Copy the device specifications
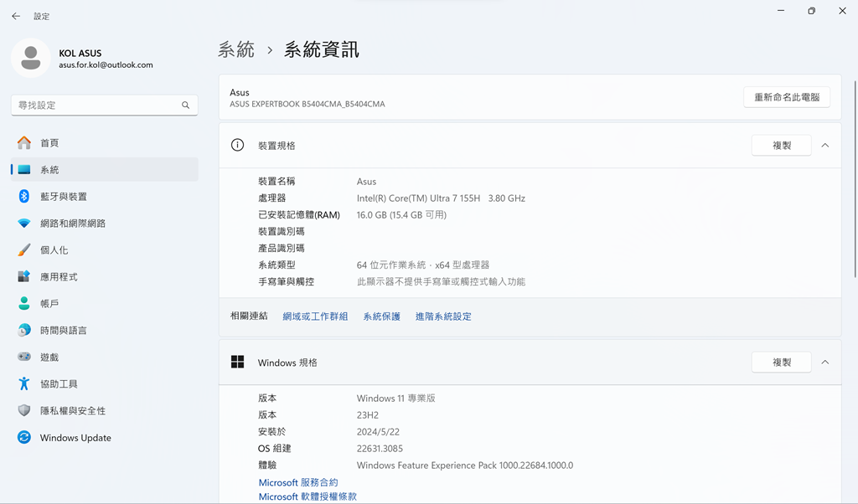The image size is (858, 504). (x=781, y=146)
